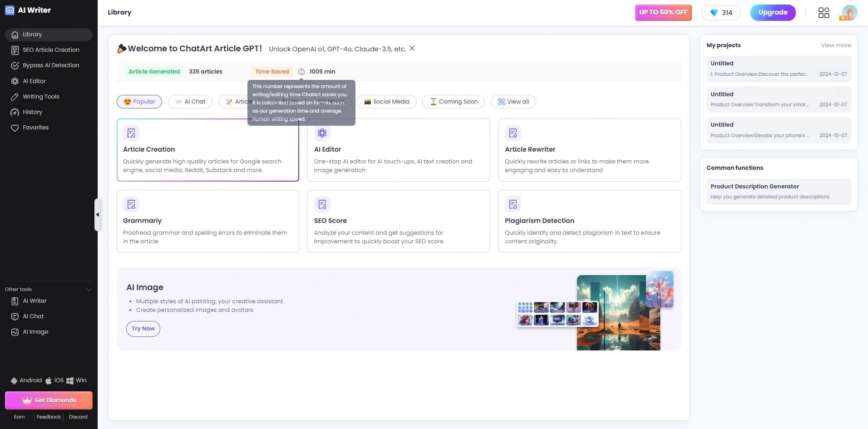Select the Popular category tab

pos(139,102)
